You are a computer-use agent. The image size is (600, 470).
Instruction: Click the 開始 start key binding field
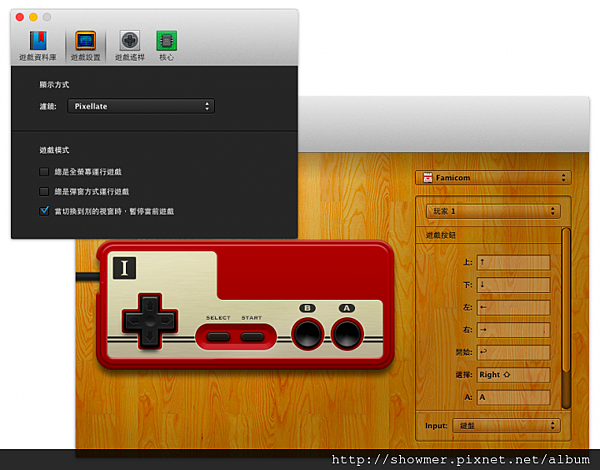tap(513, 352)
